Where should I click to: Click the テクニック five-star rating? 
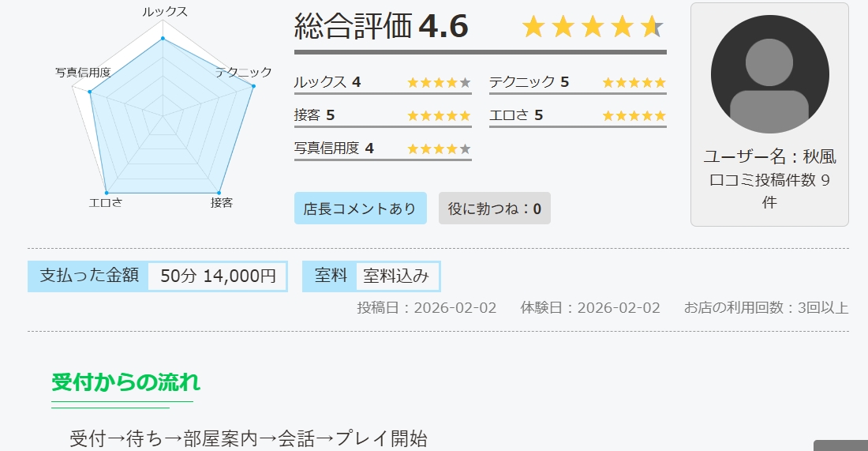634,82
